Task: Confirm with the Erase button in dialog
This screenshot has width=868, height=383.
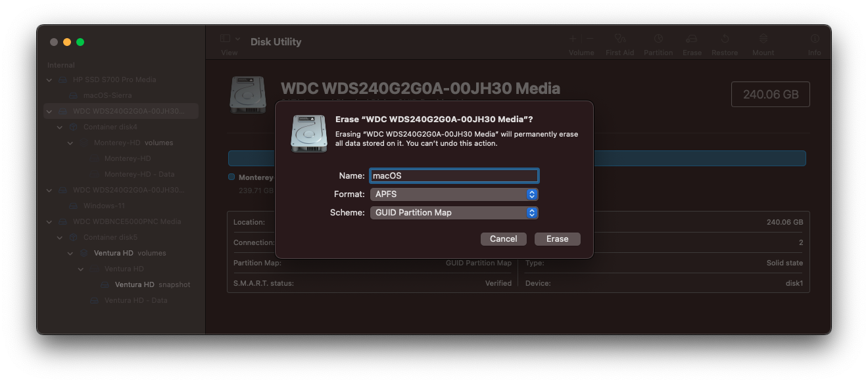Action: (558, 239)
